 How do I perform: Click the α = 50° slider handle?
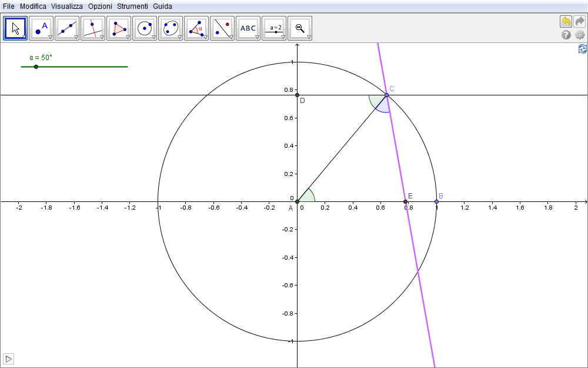(x=36, y=67)
